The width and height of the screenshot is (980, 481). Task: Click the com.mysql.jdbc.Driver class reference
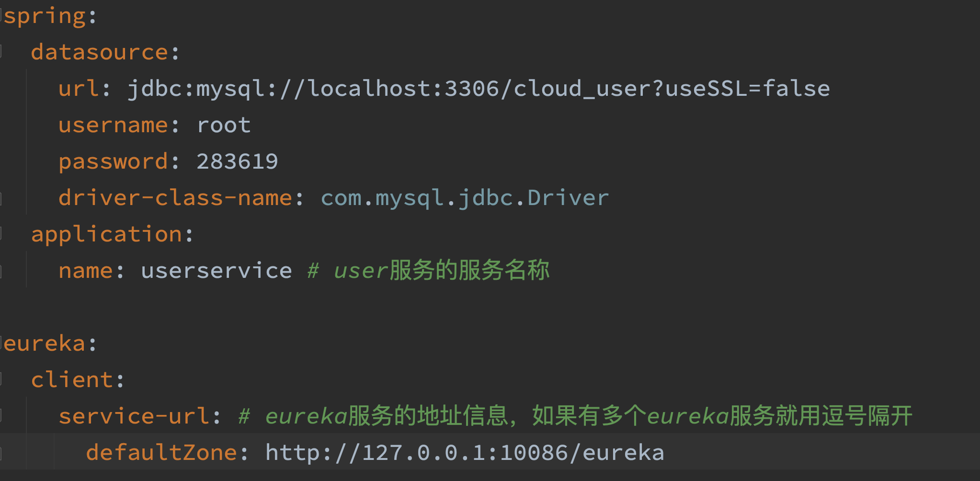(x=464, y=198)
